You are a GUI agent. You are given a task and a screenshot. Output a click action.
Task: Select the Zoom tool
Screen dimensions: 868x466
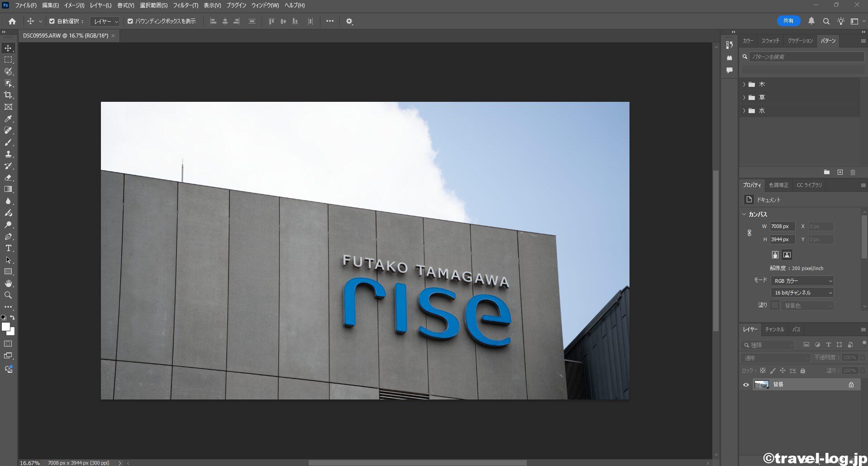coord(8,295)
